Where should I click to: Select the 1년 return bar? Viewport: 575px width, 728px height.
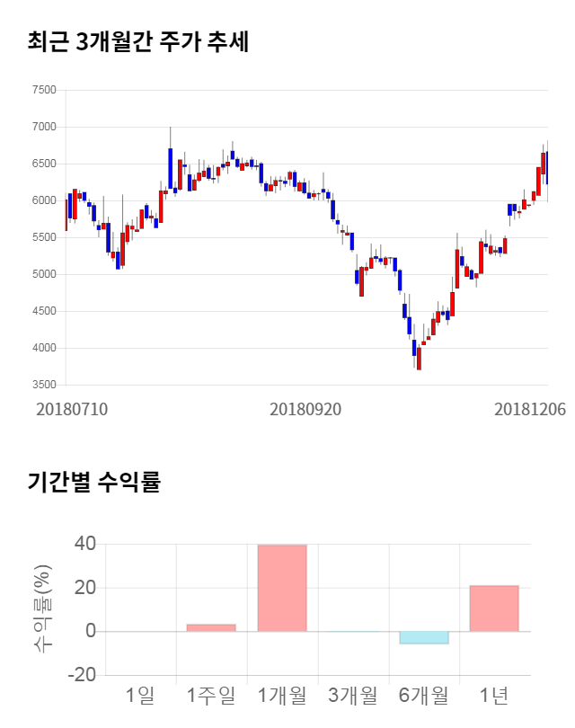(x=494, y=608)
